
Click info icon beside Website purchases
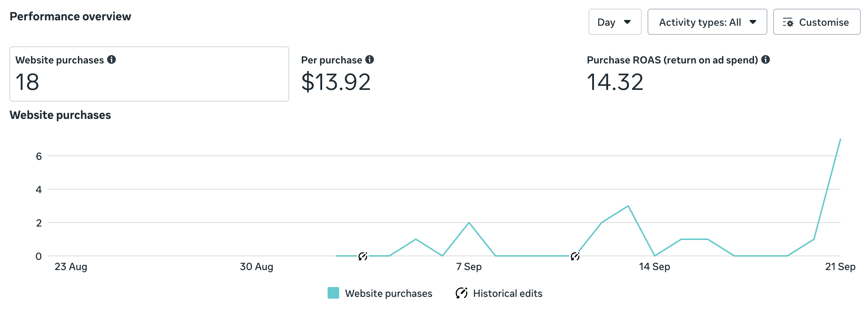click(x=111, y=59)
